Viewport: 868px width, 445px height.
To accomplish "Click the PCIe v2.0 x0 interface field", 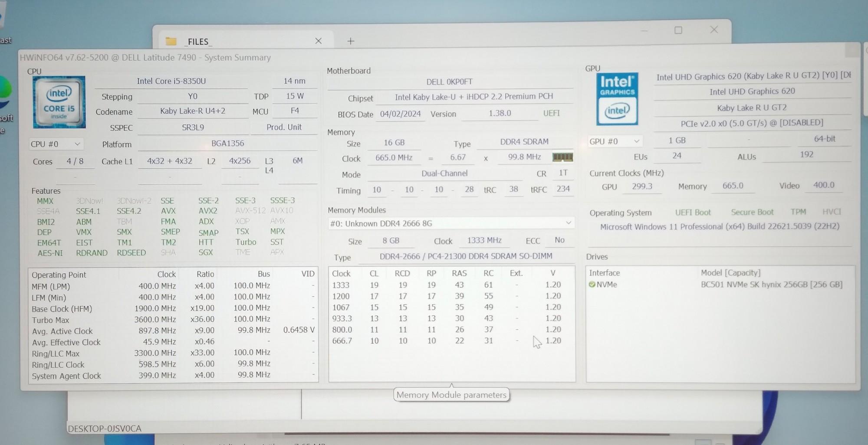I will [752, 123].
